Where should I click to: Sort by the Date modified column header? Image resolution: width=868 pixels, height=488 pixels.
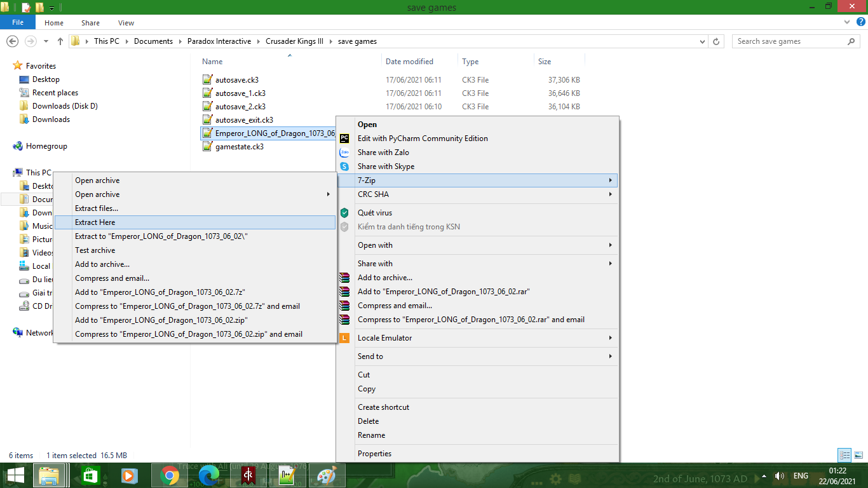tap(409, 62)
